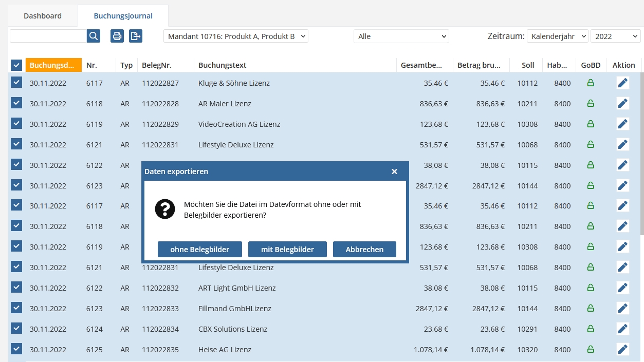Click the export file icon

pos(135,36)
